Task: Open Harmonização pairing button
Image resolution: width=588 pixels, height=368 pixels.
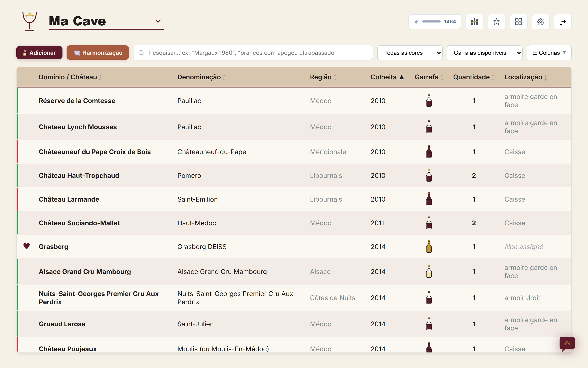Action: click(98, 53)
